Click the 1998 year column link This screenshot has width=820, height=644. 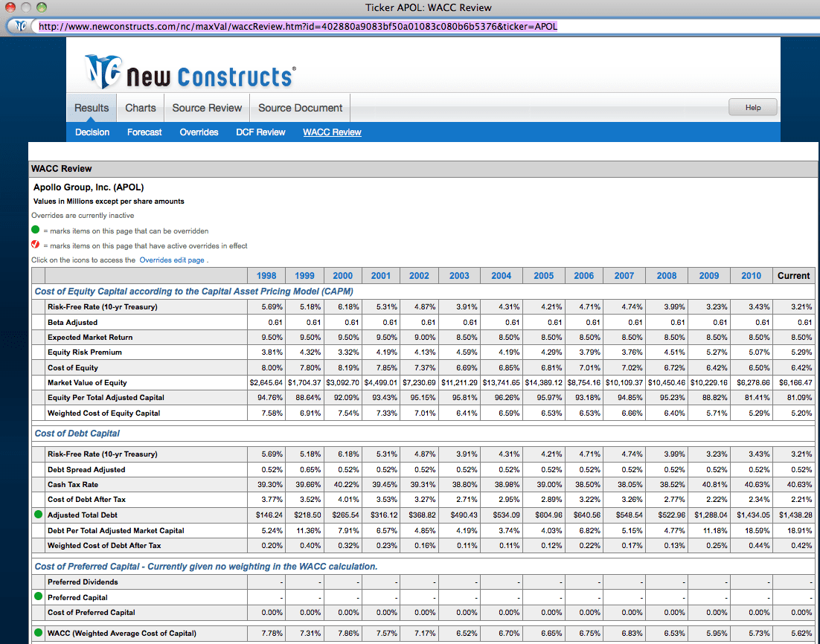point(266,275)
